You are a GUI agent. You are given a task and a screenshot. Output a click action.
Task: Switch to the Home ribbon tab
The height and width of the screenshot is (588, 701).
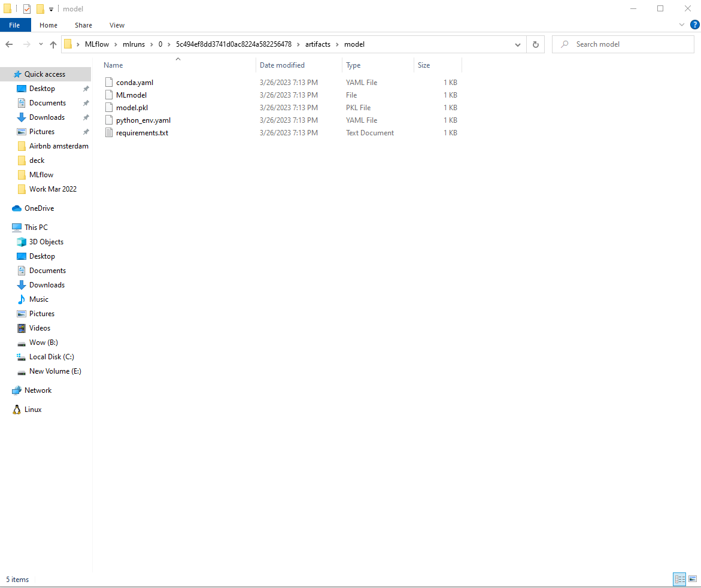[x=48, y=25]
